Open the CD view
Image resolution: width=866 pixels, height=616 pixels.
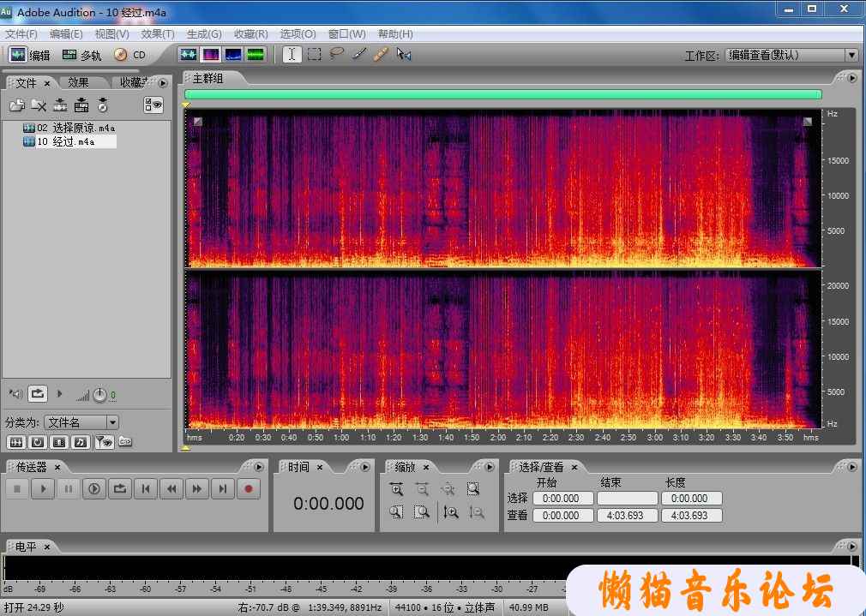click(129, 55)
